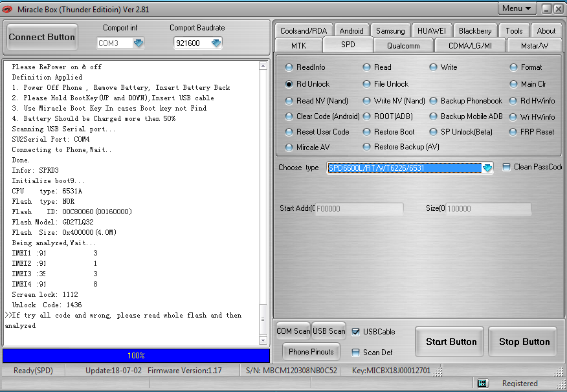Open the About tab
The width and height of the screenshot is (567, 392).
(x=546, y=30)
